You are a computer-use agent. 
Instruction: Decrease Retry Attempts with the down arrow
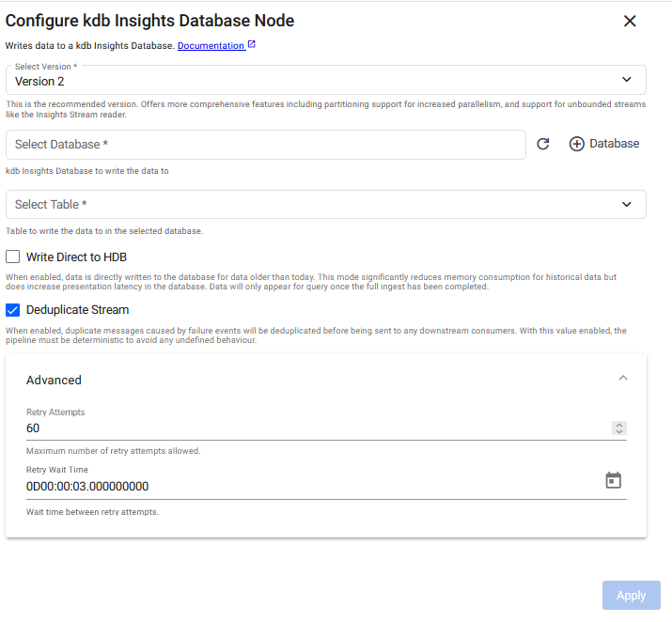pyautogui.click(x=618, y=432)
